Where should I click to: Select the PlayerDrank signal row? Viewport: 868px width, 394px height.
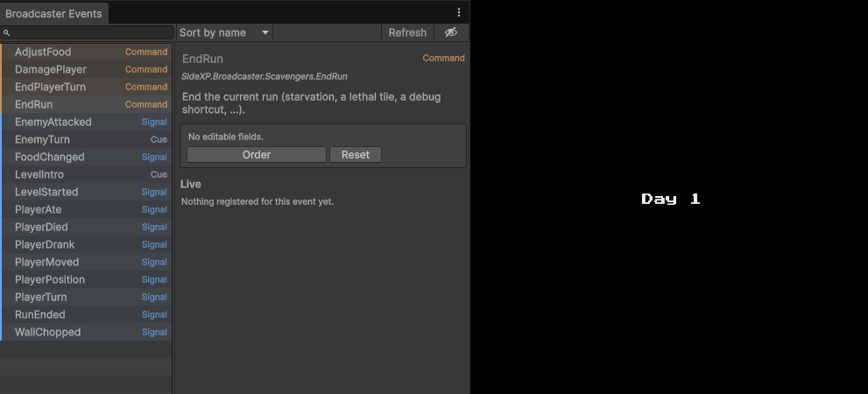(86, 244)
